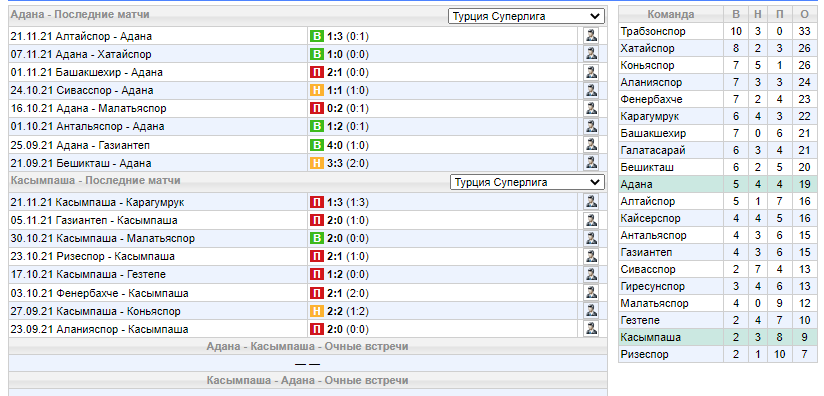Open details icon for Ризеспор - Касымпаша
824x396 pixels.
[x=591, y=256]
